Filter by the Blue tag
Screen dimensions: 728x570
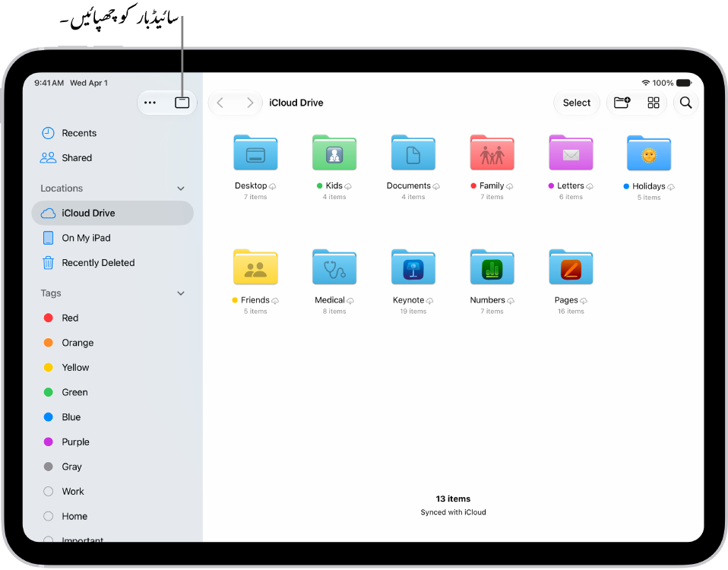pyautogui.click(x=112, y=417)
